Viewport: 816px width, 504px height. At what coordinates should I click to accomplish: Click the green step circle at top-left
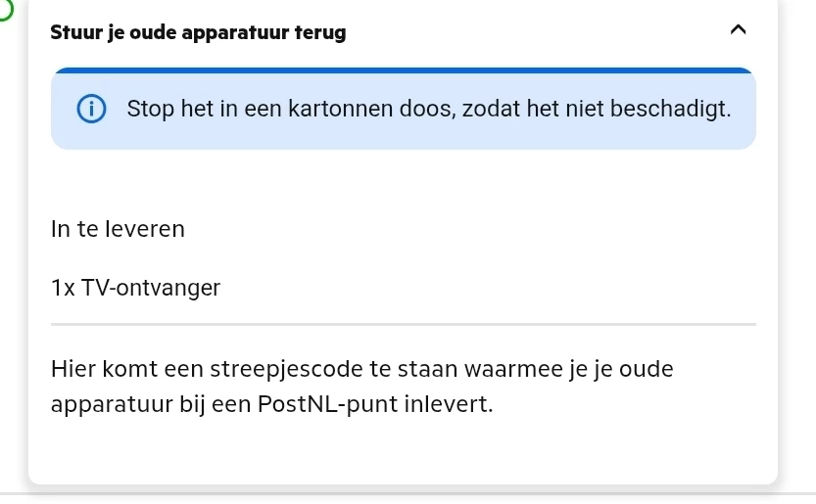5,8
